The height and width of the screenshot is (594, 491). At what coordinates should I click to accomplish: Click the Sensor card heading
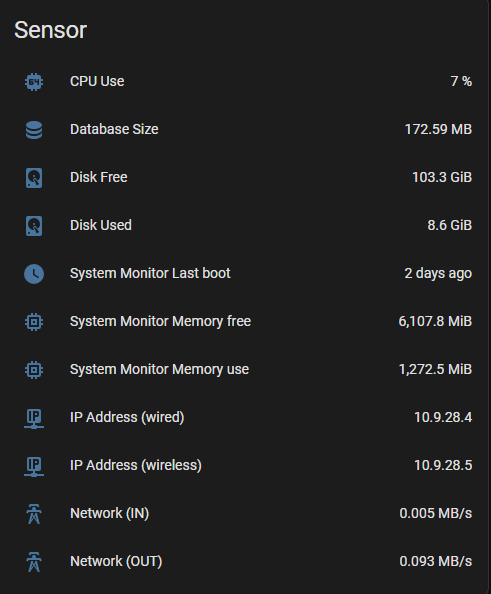pos(50,30)
